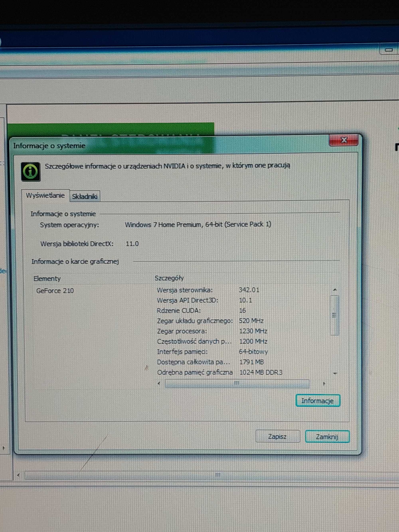Screen dimensions: 399x532
Task: Select the Wyświetlanie tab
Action: pos(45,195)
